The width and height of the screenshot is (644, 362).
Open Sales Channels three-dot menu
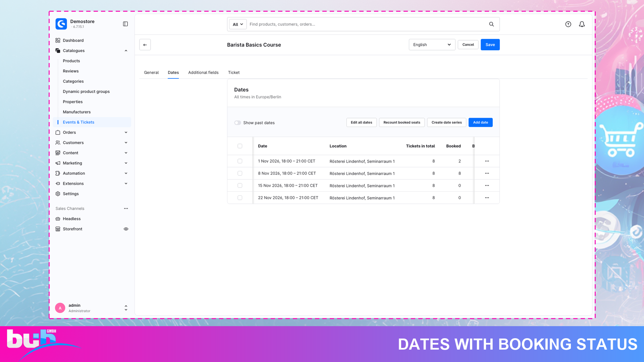126,208
